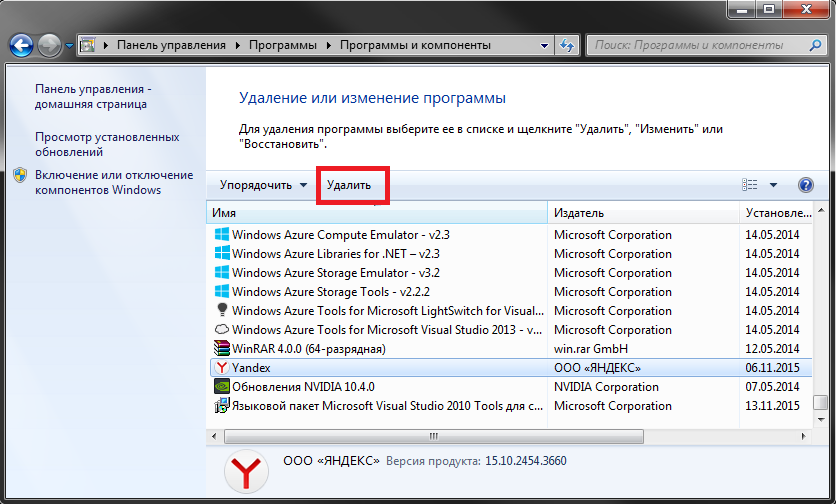
Task: Select Windows Azure Storage Tools - v2.2.2
Action: [x=509, y=292]
